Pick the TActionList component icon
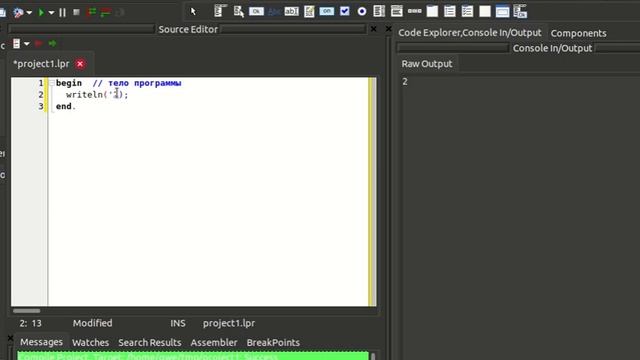 (x=520, y=11)
